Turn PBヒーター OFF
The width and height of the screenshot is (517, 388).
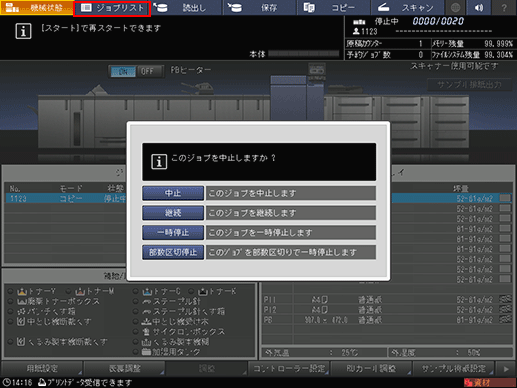(149, 71)
